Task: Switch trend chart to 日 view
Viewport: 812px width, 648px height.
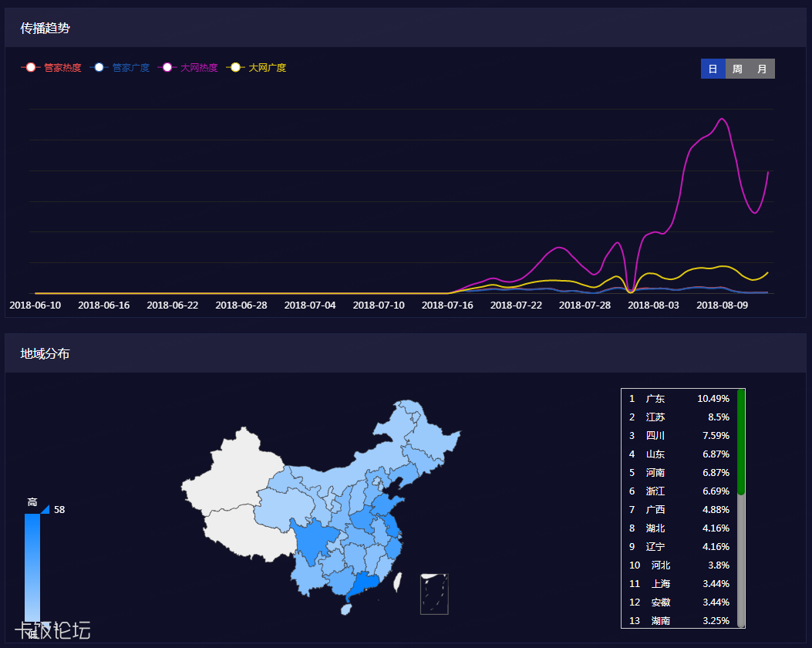Action: pyautogui.click(x=713, y=69)
